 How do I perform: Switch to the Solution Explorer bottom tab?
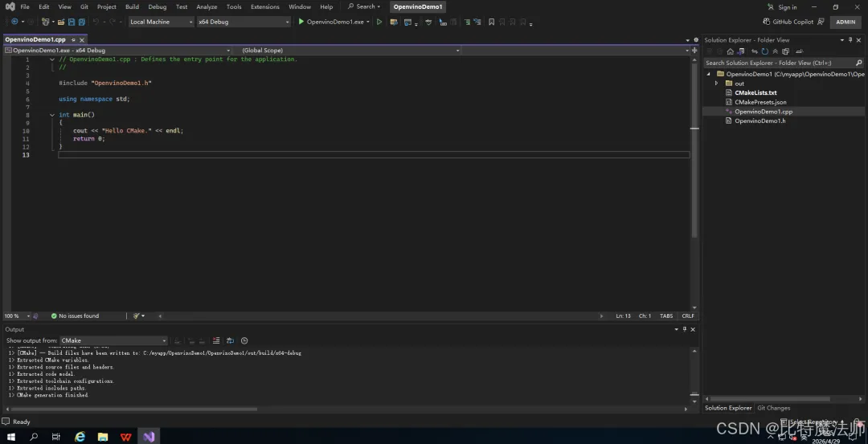(728, 408)
